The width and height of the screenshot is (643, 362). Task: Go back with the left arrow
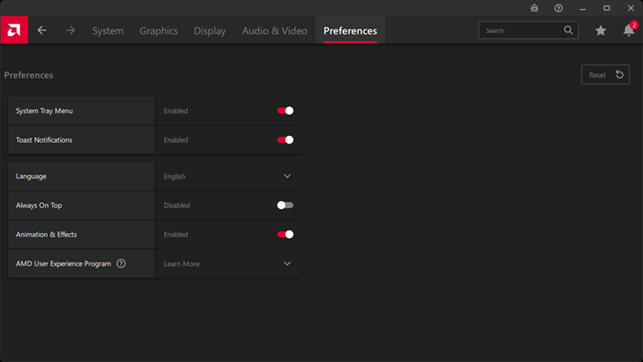point(42,30)
